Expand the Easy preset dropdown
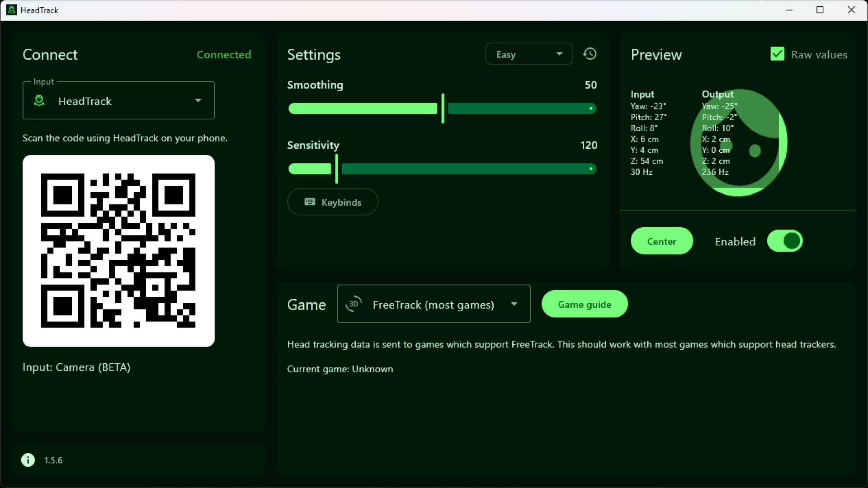The width and height of the screenshot is (868, 488). point(529,54)
